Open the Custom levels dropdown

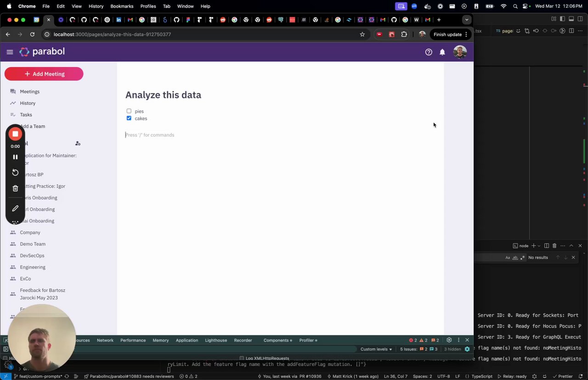[376, 349]
